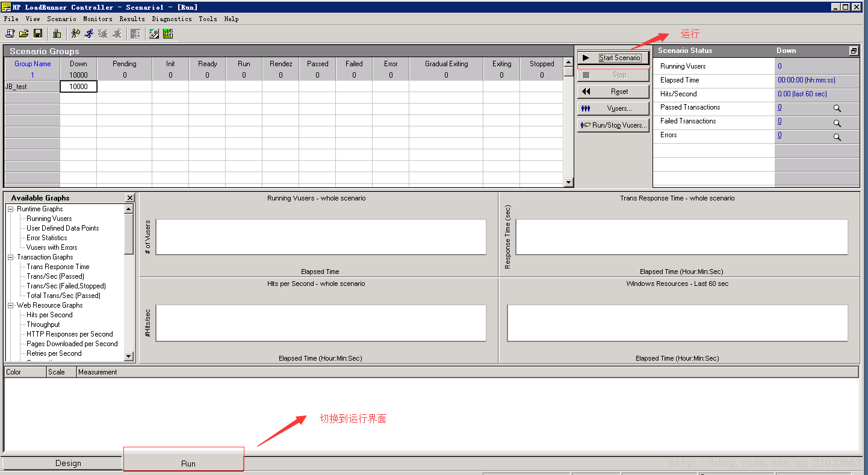Select Trans/Sec (Passed) graph
This screenshot has width=868, height=475.
point(55,276)
